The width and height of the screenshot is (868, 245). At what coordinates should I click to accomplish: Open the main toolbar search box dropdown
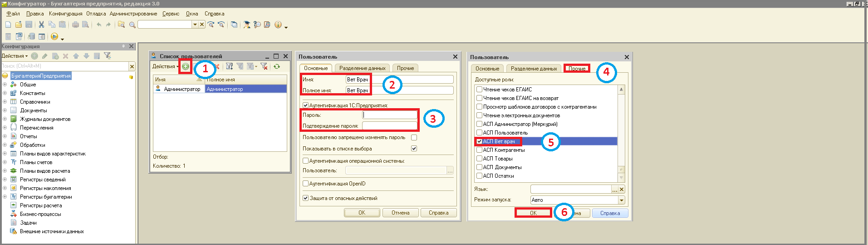tap(195, 25)
